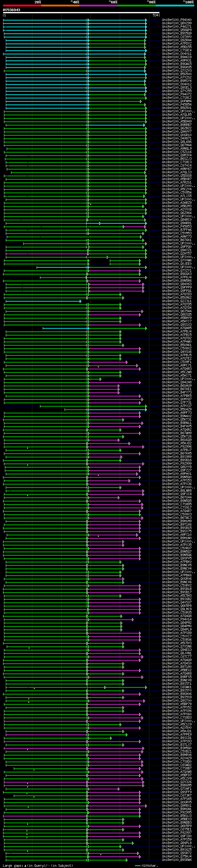
Task: Click the white query sequence bar
Action: click(x=81, y=12)
